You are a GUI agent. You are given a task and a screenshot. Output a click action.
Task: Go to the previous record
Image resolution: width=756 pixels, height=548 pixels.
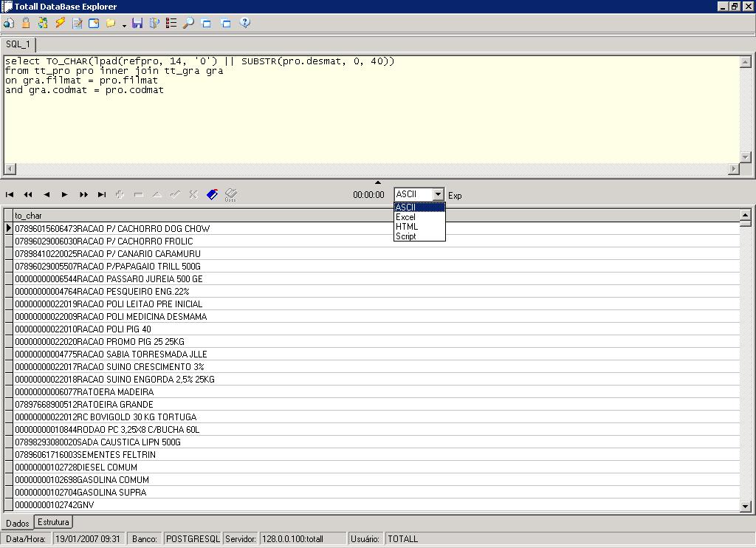pos(47,194)
